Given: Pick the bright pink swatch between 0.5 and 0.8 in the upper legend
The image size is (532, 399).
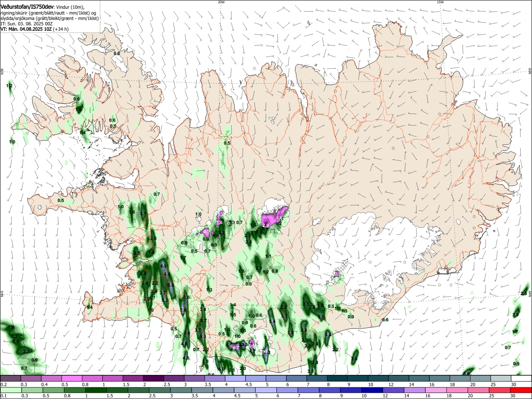Looking at the screenshot, I should tap(71, 379).
